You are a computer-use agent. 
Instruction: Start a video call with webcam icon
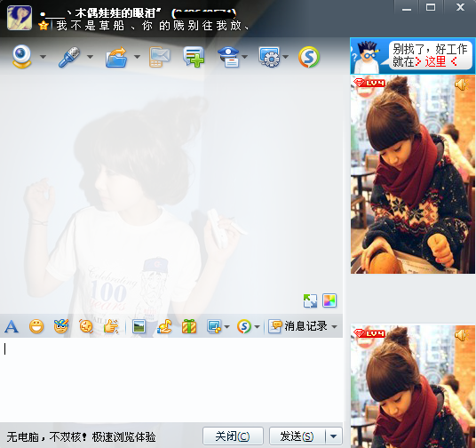[22, 57]
